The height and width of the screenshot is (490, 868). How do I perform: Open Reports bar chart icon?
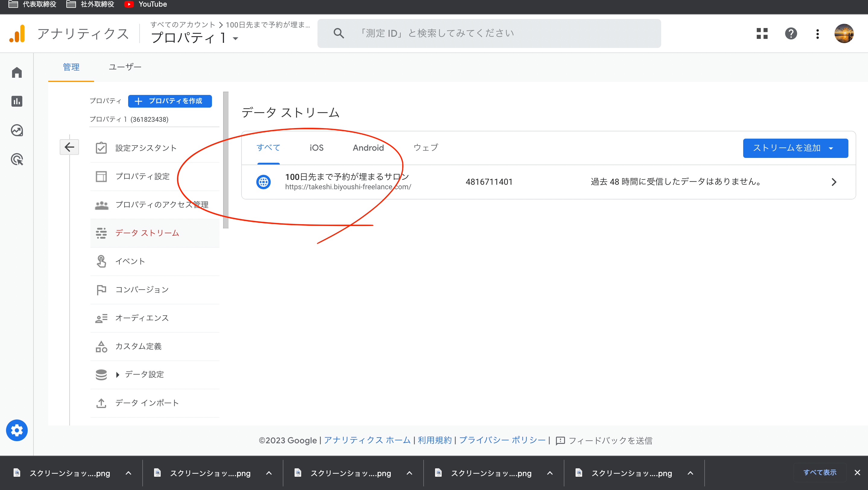pyautogui.click(x=17, y=101)
